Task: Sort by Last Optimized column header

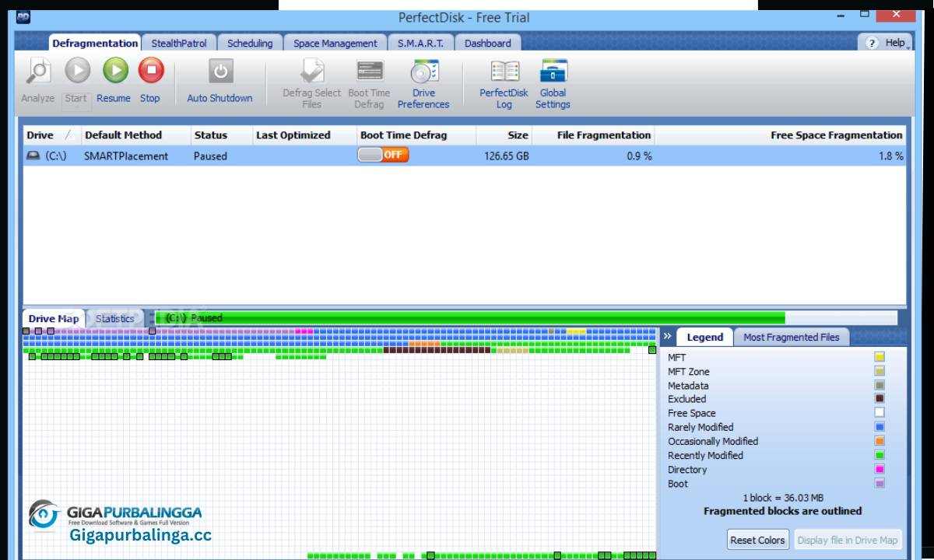Action: point(304,135)
